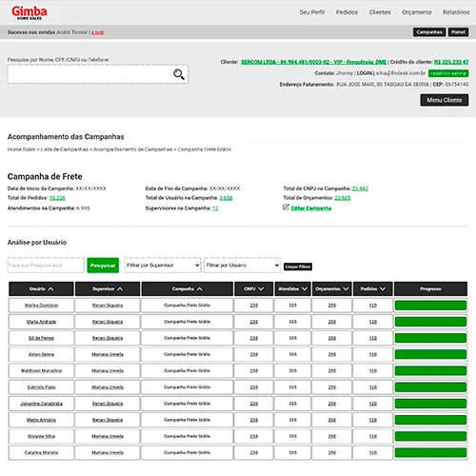The width and height of the screenshot is (476, 476).
Task: Sort by Usuário column arrow
Action: click(x=50, y=288)
